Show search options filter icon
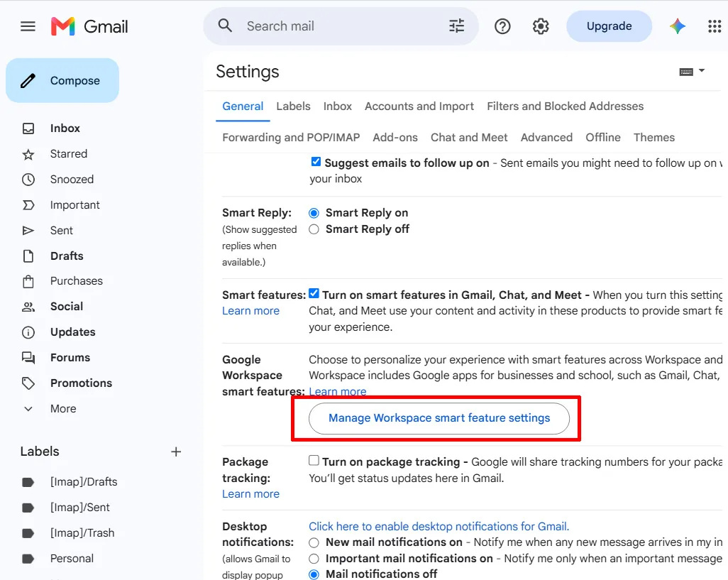Viewport: 728px width, 580px height. pyautogui.click(x=456, y=26)
